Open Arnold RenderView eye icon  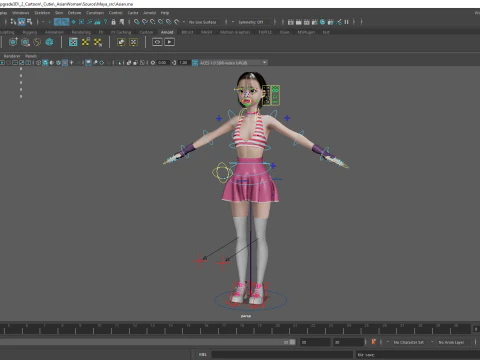click(157, 42)
